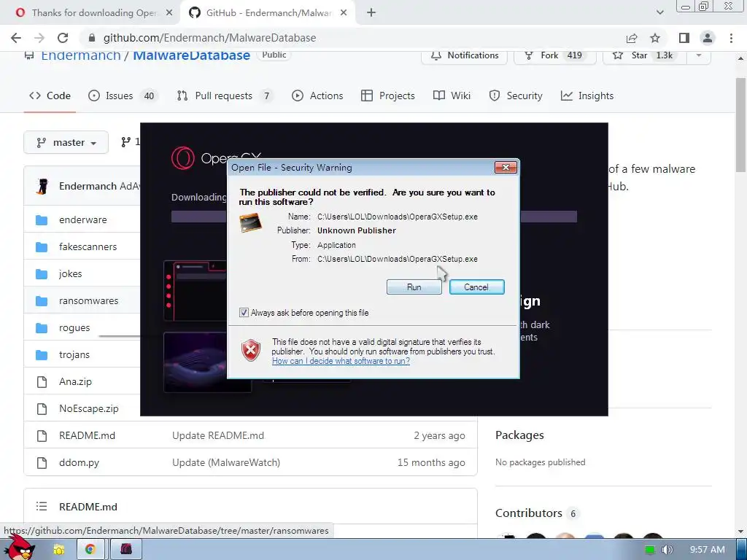Click the branches count icon
747x560 pixels.
point(125,142)
